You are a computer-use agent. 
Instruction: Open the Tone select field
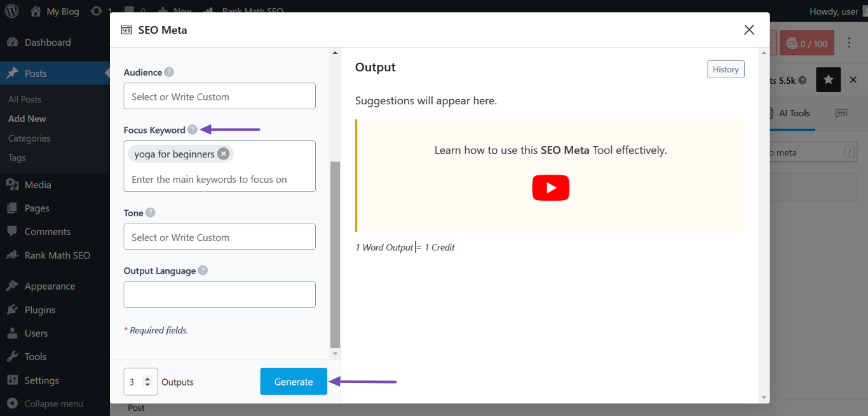coord(219,237)
